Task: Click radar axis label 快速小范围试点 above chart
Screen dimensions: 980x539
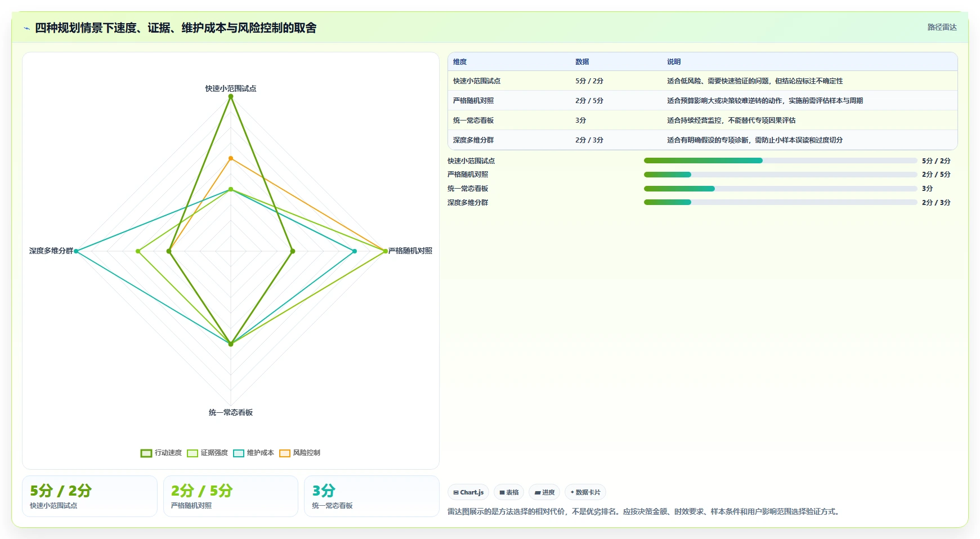Action: [x=231, y=88]
